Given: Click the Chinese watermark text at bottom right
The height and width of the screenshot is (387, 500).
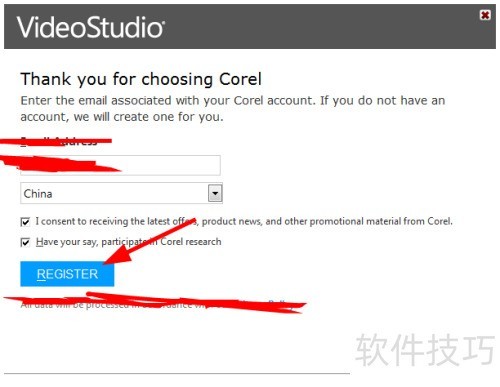Looking at the screenshot, I should click(425, 349).
